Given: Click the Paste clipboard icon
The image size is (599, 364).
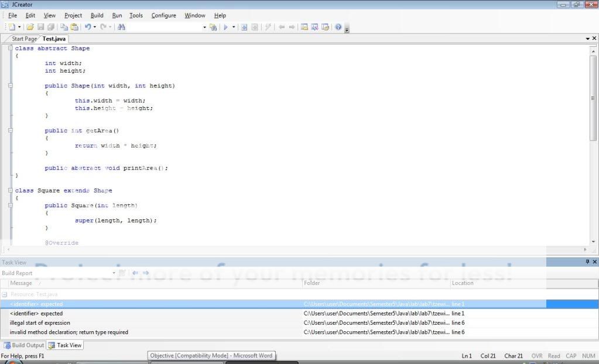Looking at the screenshot, I should [x=74, y=27].
